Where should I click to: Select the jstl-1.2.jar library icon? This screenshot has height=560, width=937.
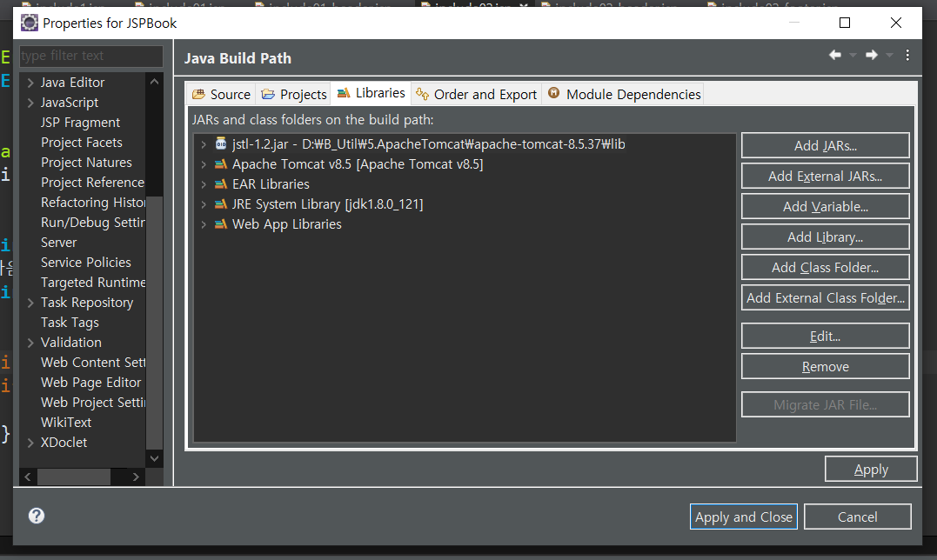pyautogui.click(x=221, y=143)
